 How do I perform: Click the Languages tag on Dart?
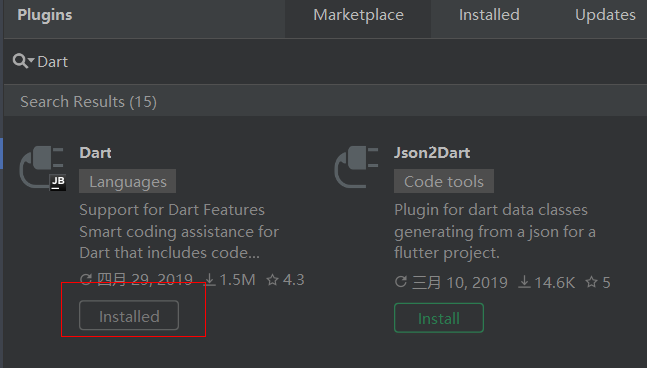coord(128,182)
